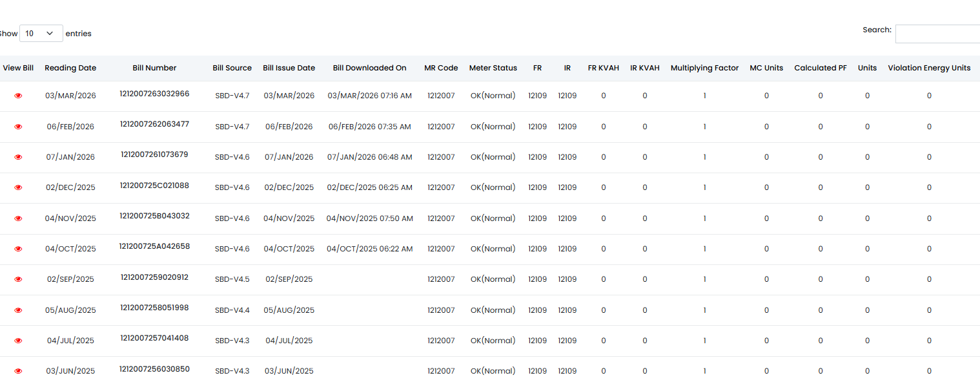The height and width of the screenshot is (382, 980).
Task: Sort by Bill Issue Date header
Action: [289, 68]
